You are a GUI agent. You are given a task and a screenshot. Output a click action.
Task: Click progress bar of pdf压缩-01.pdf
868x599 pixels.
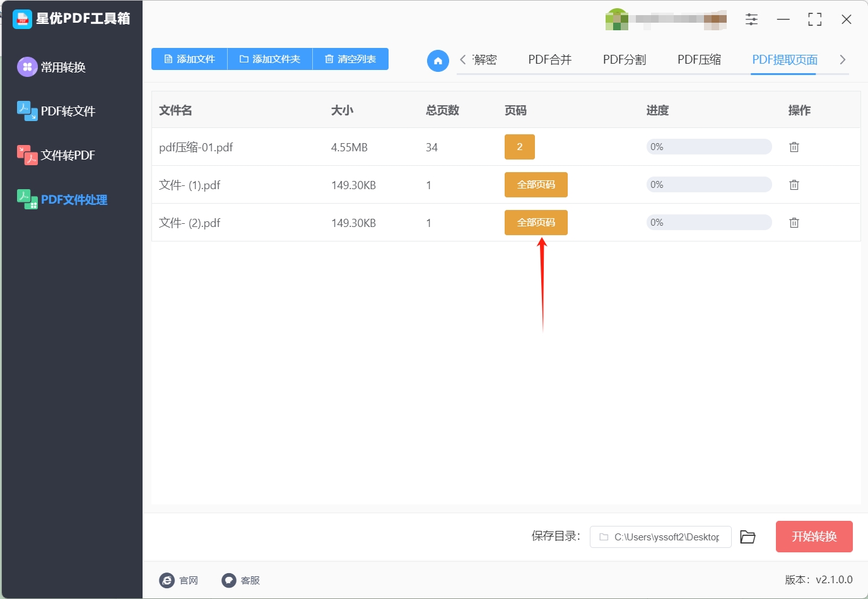click(x=709, y=147)
